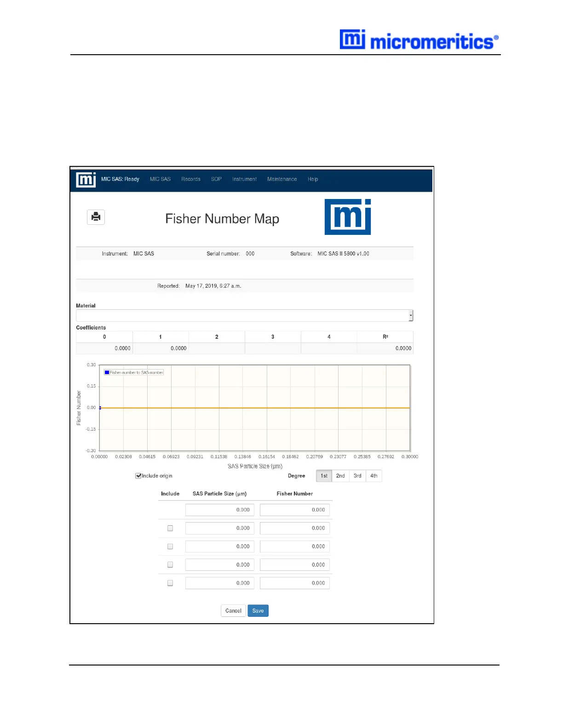Click the mi logo in navigation bar
Image resolution: width=563 pixels, height=728 pixels.
(x=86, y=180)
